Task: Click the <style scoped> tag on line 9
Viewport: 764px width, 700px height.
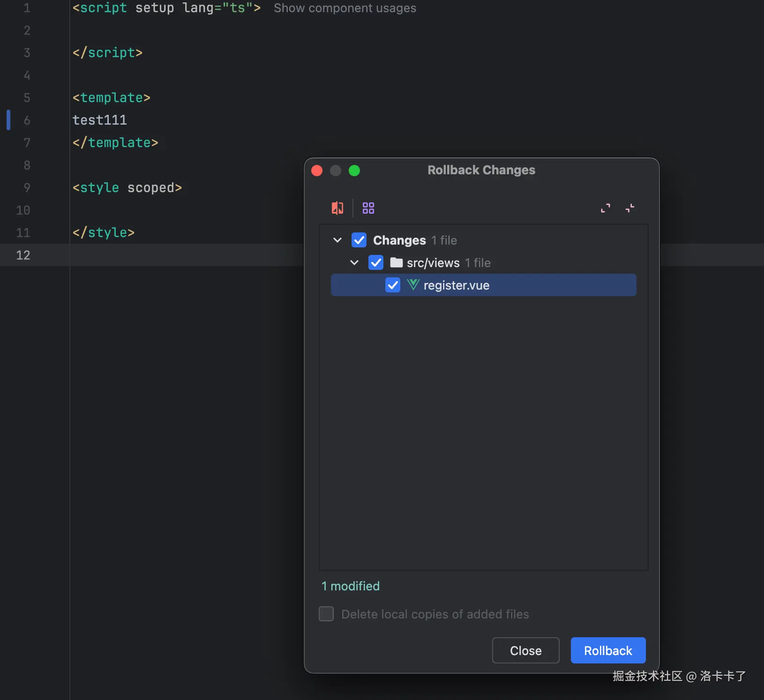Action: pos(127,188)
